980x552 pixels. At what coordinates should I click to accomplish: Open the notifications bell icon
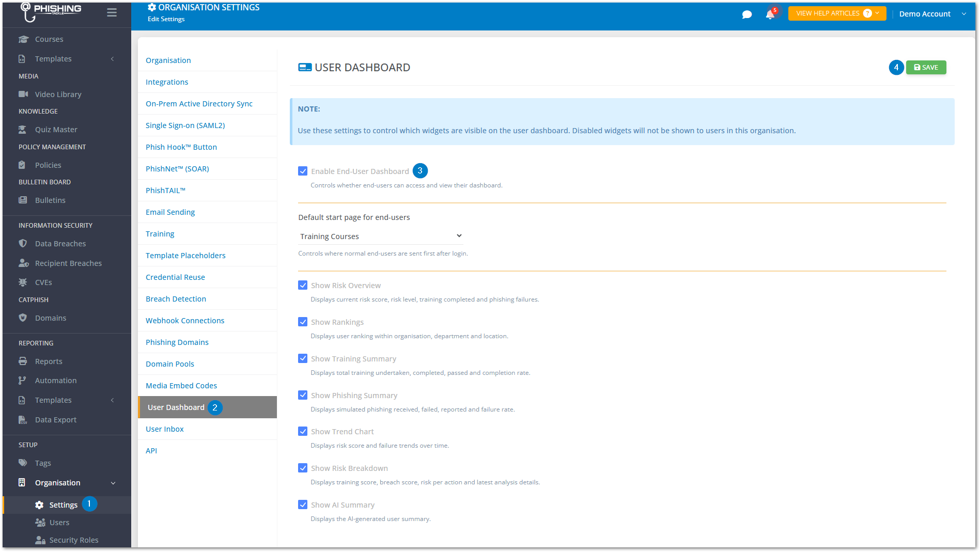pos(770,14)
